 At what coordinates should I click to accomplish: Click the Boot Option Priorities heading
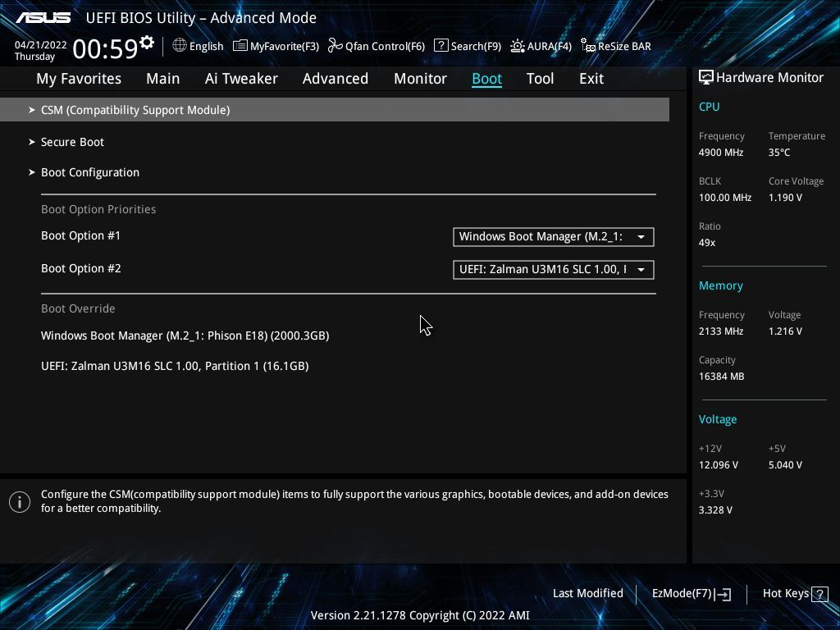click(98, 209)
